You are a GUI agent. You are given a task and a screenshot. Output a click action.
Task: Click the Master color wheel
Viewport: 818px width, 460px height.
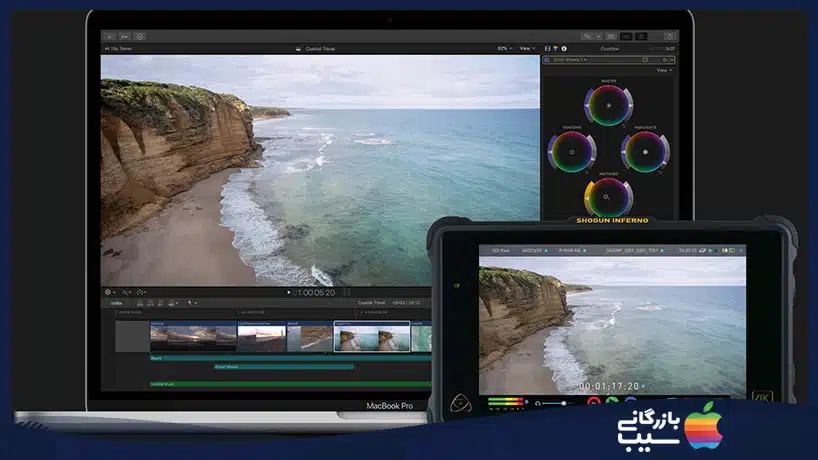coord(608,104)
